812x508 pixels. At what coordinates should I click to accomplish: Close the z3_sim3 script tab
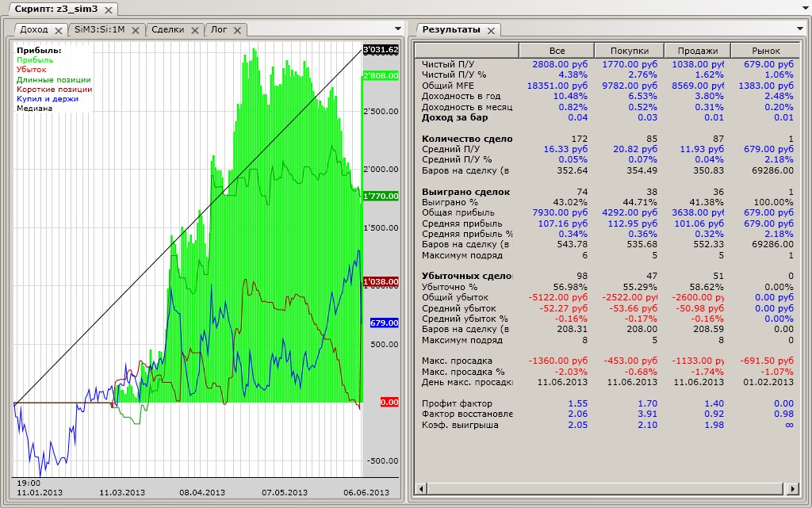tap(108, 10)
